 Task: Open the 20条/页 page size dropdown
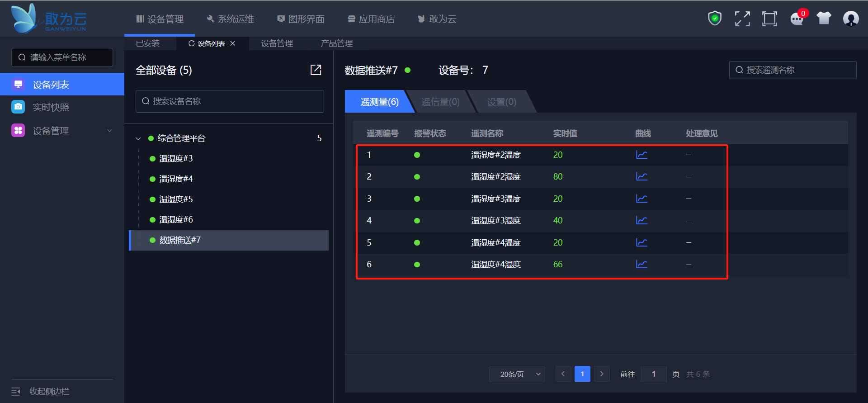(517, 374)
